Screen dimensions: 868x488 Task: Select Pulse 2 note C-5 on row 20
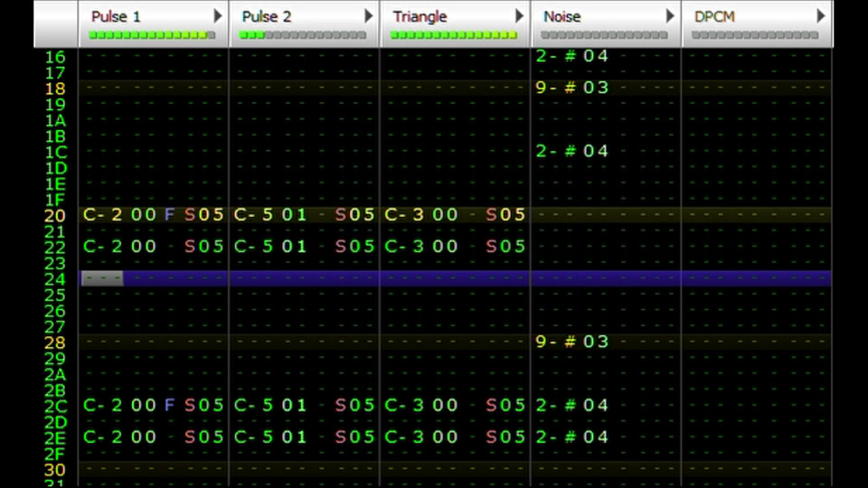point(253,215)
